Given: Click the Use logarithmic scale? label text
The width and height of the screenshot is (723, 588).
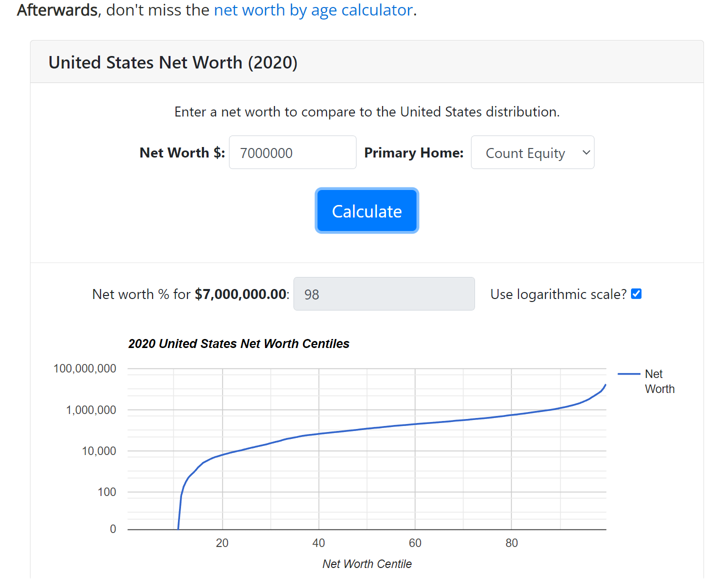Looking at the screenshot, I should point(558,294).
